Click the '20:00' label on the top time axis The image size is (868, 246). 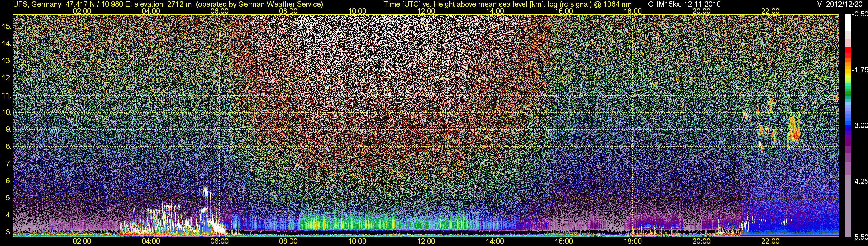click(702, 11)
